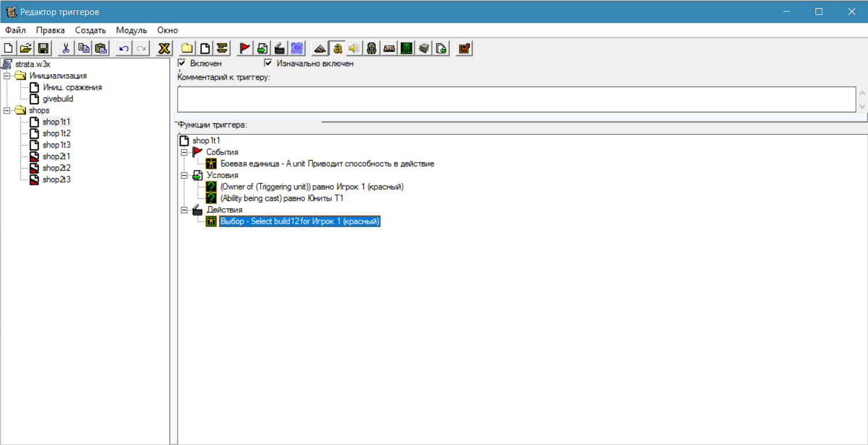
Task: Select the 'Select build12' action row
Action: (x=300, y=221)
